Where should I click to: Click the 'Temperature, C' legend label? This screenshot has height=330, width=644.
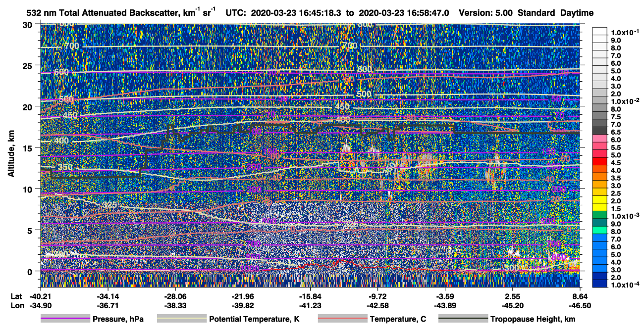tap(398, 320)
